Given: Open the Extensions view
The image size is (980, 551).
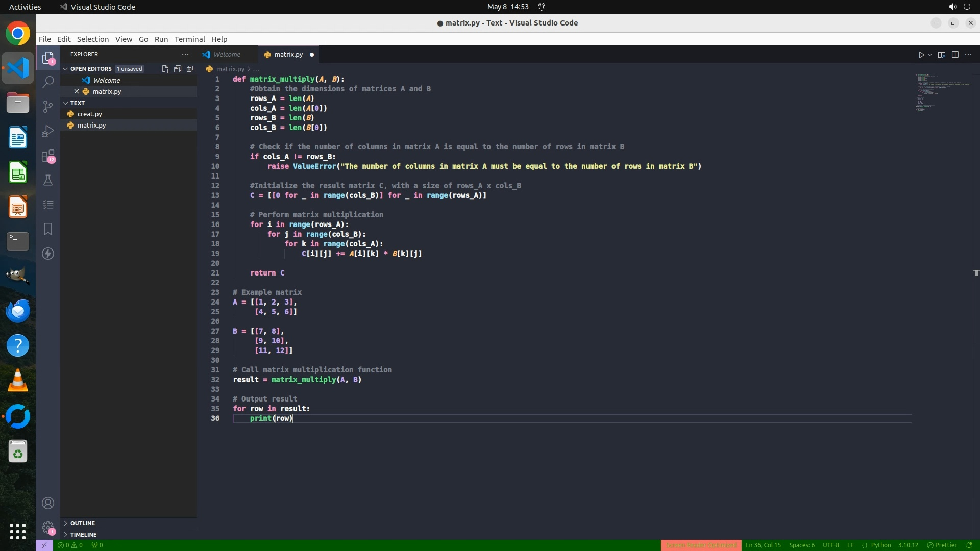Looking at the screenshot, I should click(48, 156).
